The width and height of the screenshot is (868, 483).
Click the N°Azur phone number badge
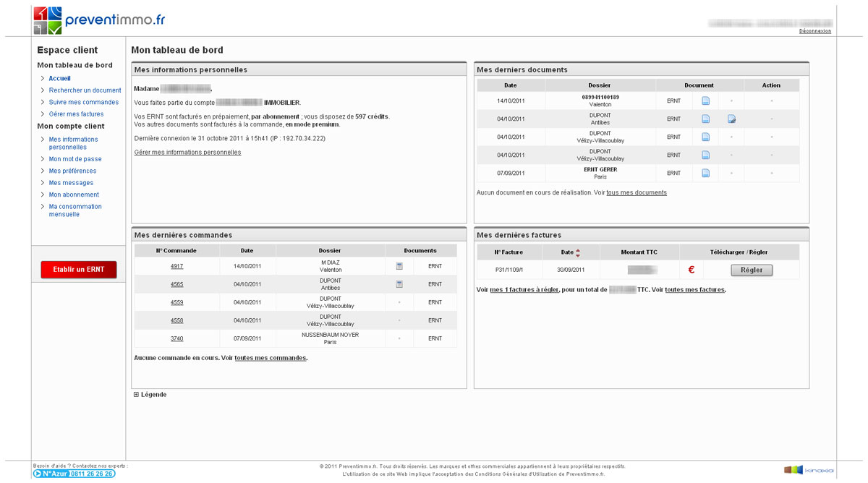(x=74, y=474)
